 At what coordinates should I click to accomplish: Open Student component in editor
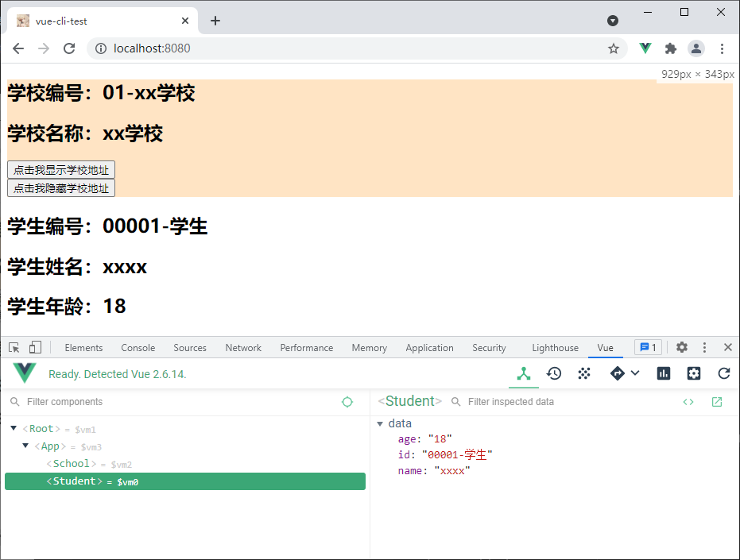point(717,402)
